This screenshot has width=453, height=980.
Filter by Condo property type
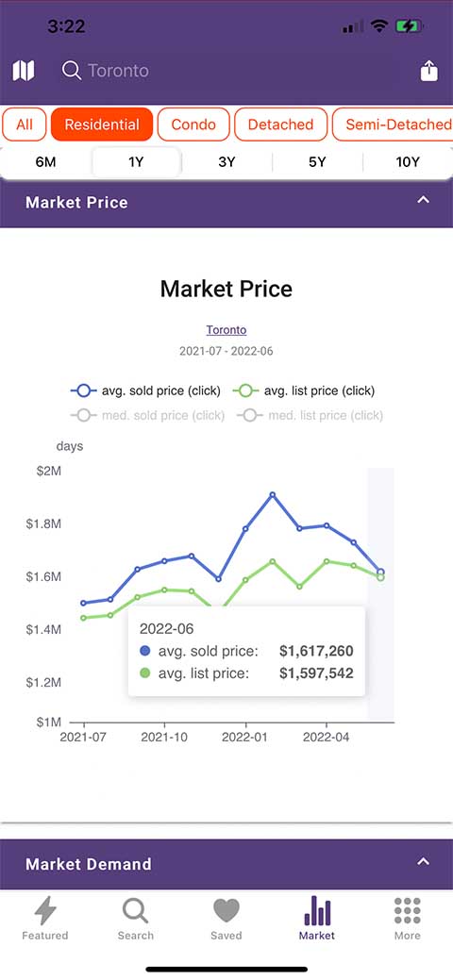[x=193, y=125]
